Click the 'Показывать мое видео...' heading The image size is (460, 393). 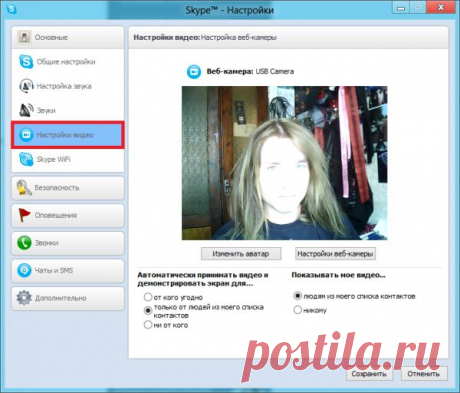tap(338, 275)
